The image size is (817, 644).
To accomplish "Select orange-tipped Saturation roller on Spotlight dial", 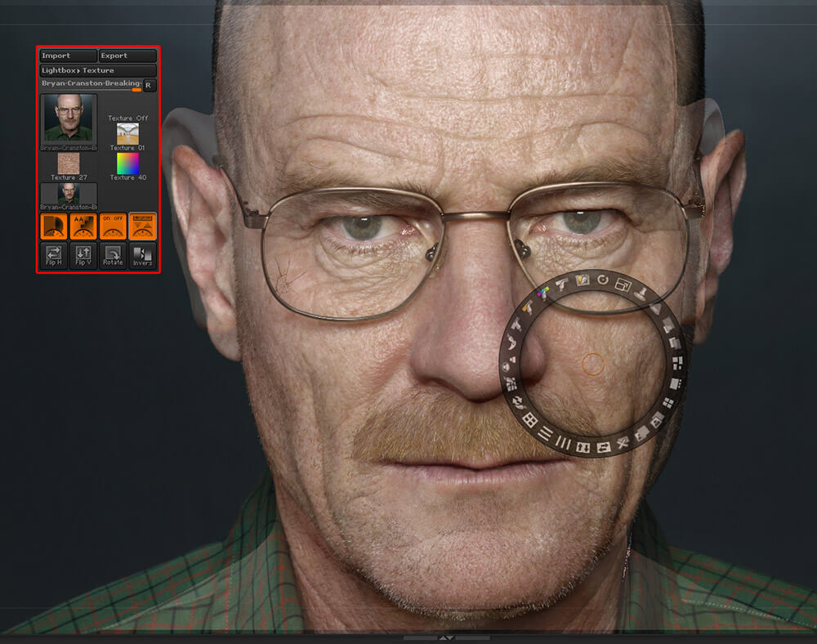I will 529,307.
